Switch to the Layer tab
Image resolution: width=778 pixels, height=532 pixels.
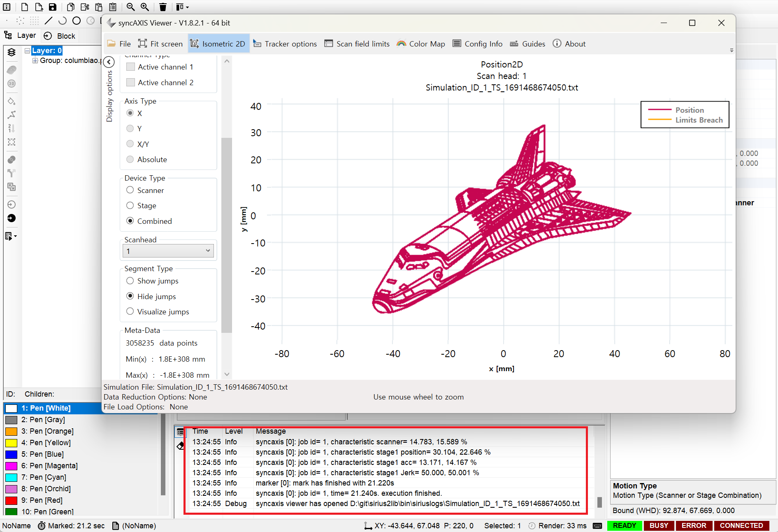tap(20, 35)
